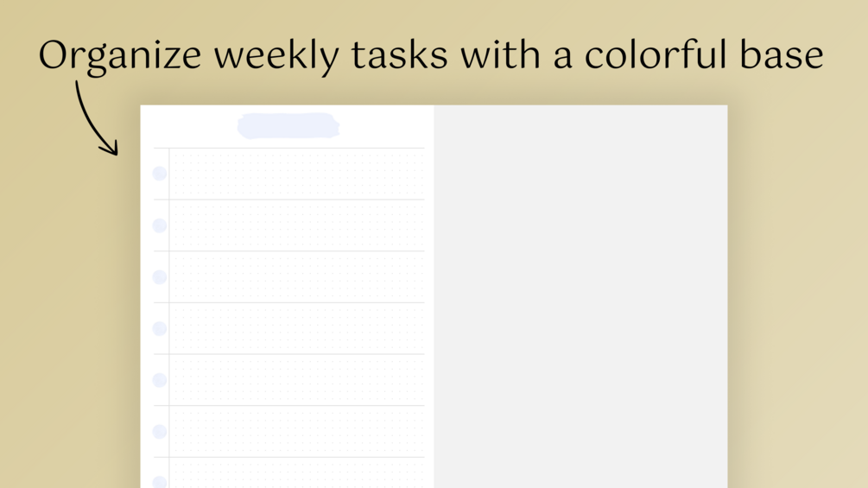Click the second blue circle bullet
The height and width of the screenshot is (488, 868).
tap(160, 225)
